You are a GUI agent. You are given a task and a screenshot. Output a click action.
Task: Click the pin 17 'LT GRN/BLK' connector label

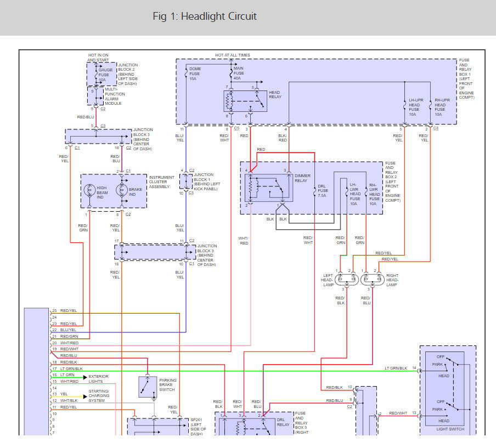pos(71,368)
